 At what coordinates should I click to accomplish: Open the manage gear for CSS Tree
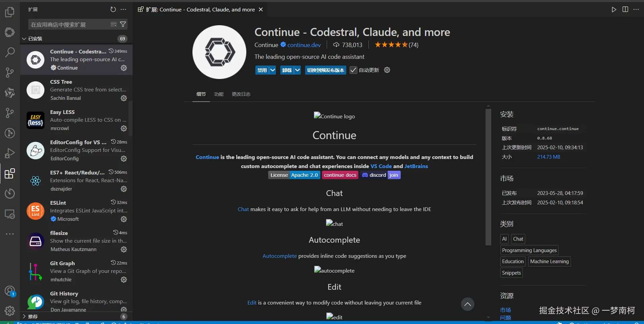pos(124,98)
